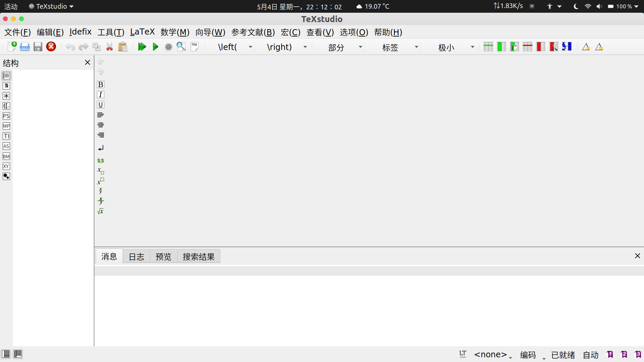Click the Italic formatting icon
The height and width of the screenshot is (362, 644).
pyautogui.click(x=101, y=95)
